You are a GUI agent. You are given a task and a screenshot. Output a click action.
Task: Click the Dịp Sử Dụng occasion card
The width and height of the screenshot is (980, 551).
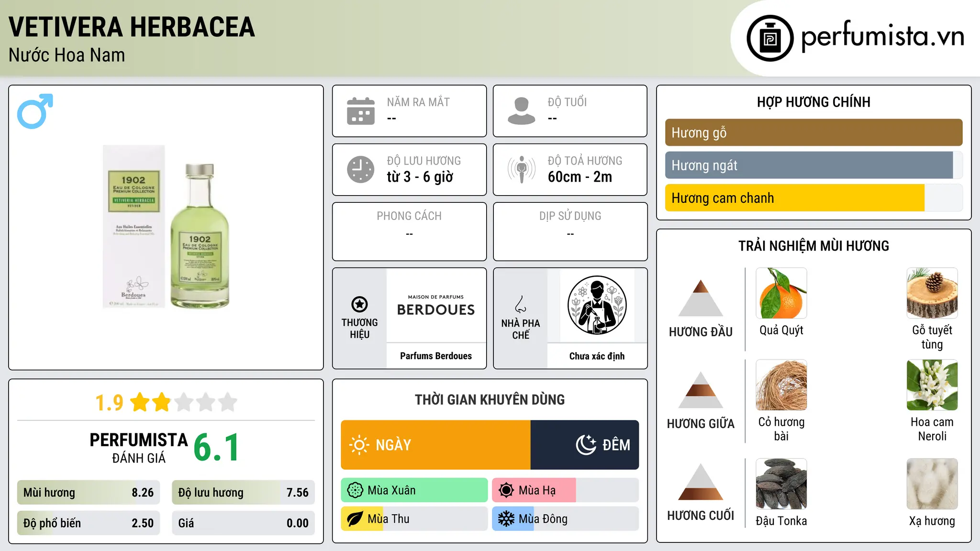point(570,231)
